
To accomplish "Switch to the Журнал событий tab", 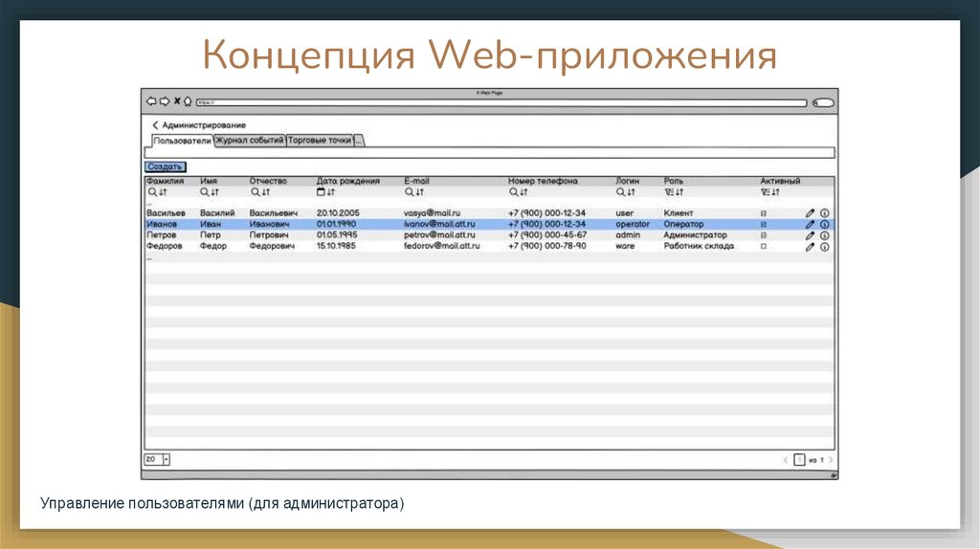I will (250, 141).
